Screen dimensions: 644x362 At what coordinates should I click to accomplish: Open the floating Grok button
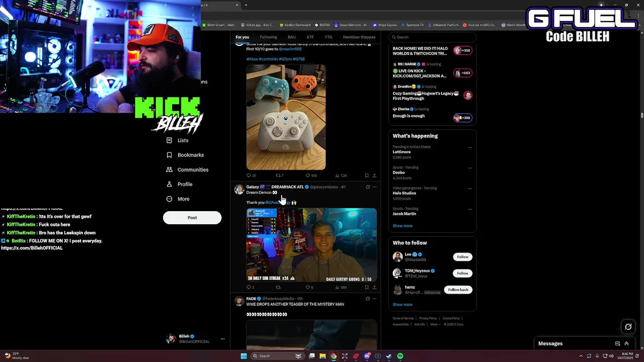628,327
